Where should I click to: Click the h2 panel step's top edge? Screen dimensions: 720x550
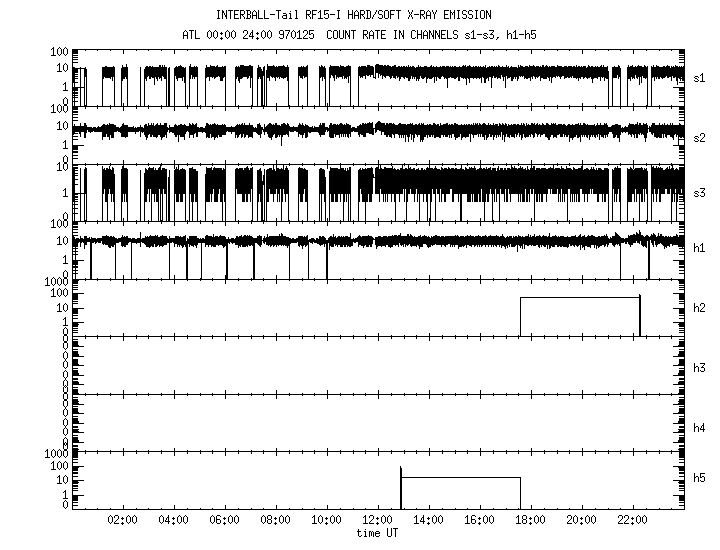click(580, 298)
